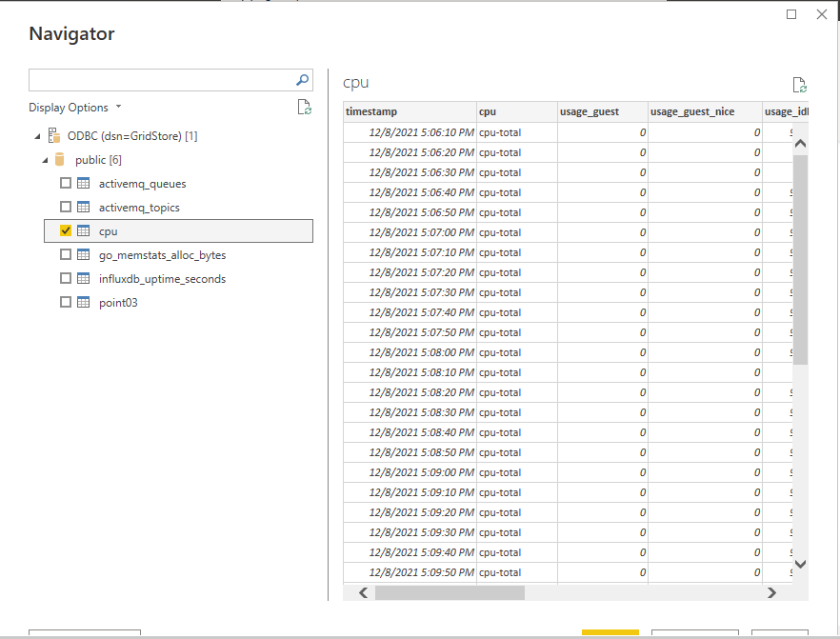
Task: Enable the go_memstats_alloc_bytes checkbox
Action: click(x=66, y=255)
